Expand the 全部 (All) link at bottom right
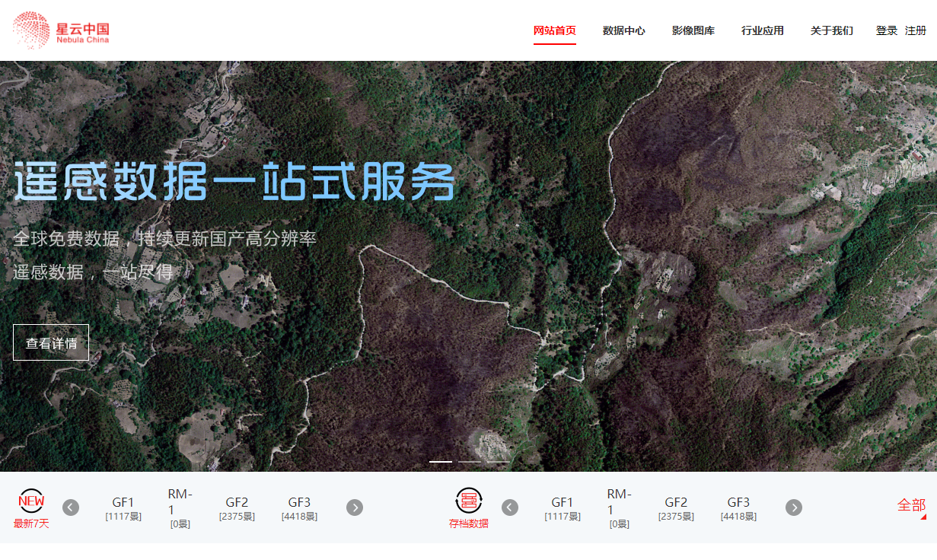937x560 pixels. 911,505
